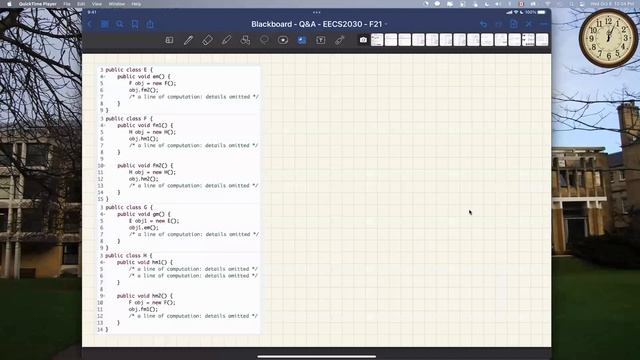Click the line 'obj.fm1();'
The image size is (640, 360).
pos(143,309)
